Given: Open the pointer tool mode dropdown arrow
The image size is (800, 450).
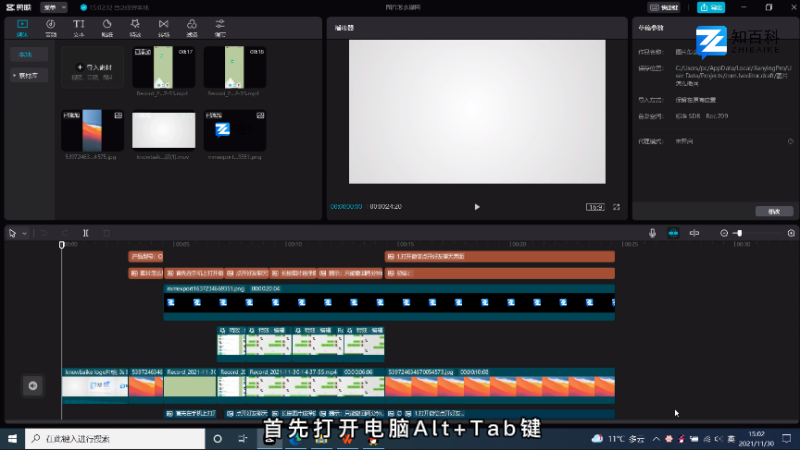Looking at the screenshot, I should pyautogui.click(x=24, y=233).
